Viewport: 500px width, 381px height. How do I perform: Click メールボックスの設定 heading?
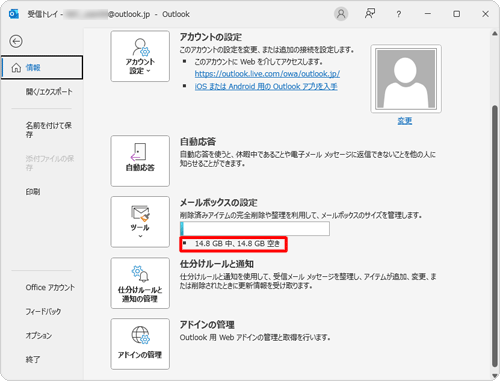point(218,203)
